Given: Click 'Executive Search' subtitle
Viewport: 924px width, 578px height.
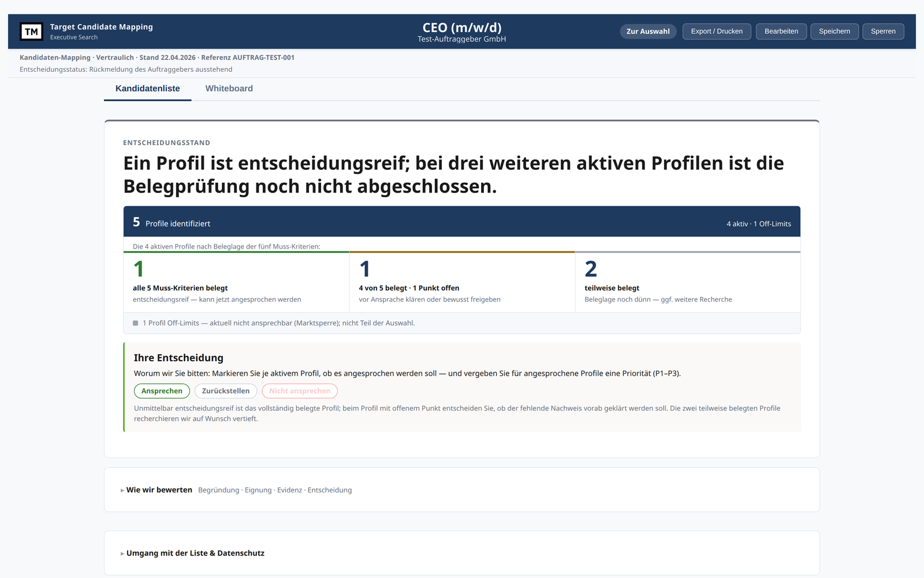Looking at the screenshot, I should pyautogui.click(x=74, y=37).
